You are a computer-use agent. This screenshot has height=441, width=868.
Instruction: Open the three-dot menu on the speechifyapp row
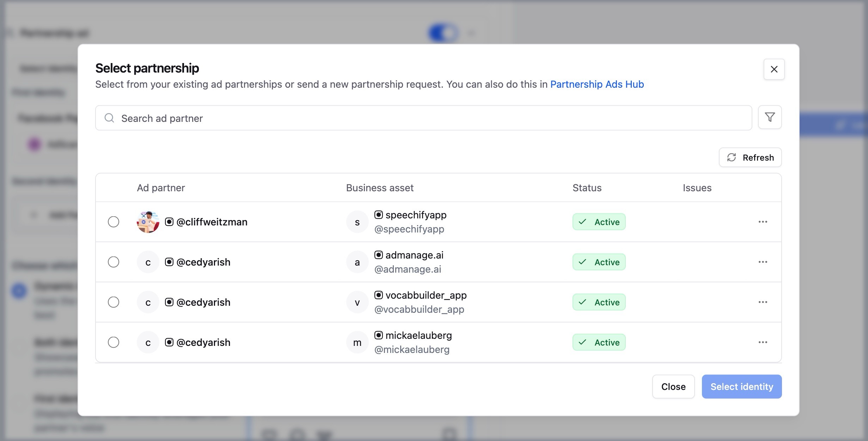[763, 222]
